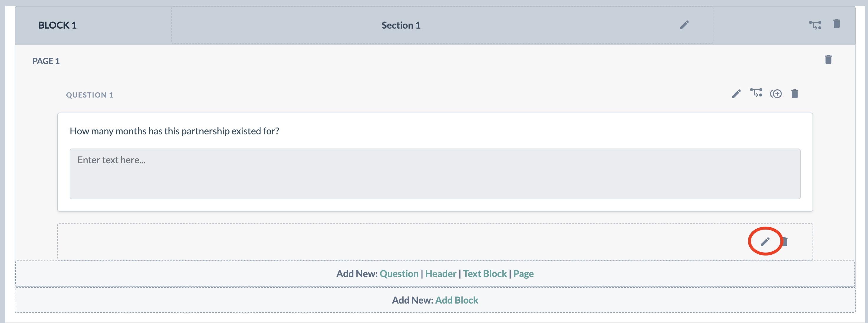
Task: Click the QUESTION 1 label
Action: [x=90, y=95]
